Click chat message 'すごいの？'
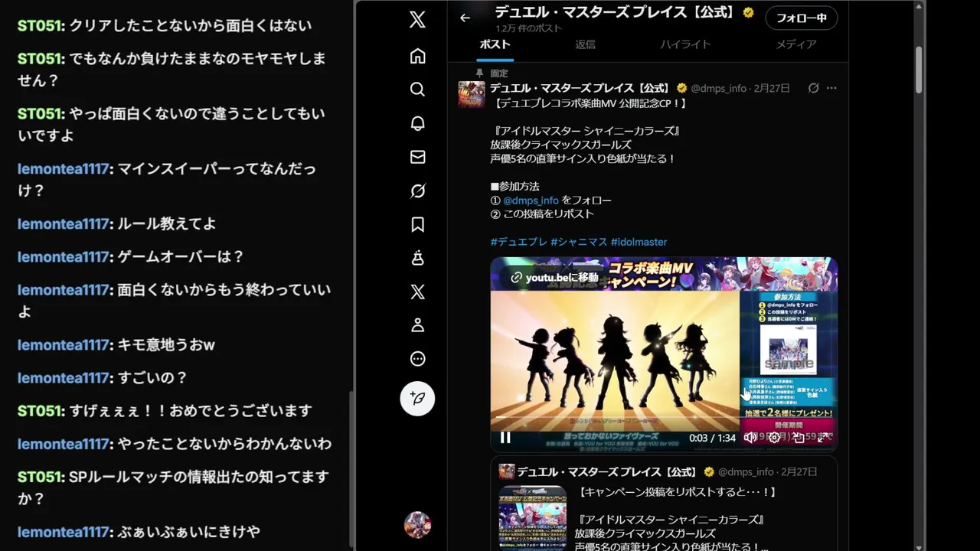Image resolution: width=980 pixels, height=551 pixels. [152, 377]
